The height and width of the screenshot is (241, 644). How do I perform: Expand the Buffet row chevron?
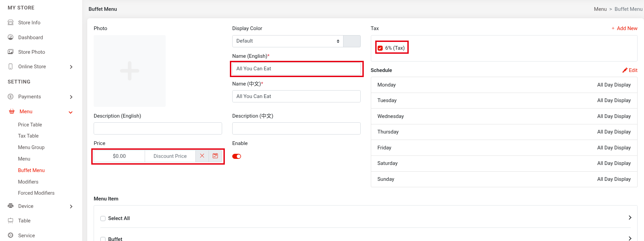(630, 238)
